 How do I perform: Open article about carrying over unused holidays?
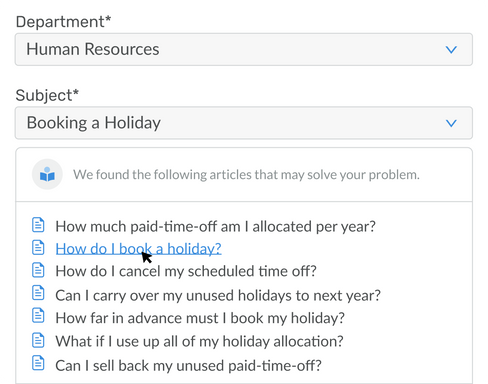218,296
